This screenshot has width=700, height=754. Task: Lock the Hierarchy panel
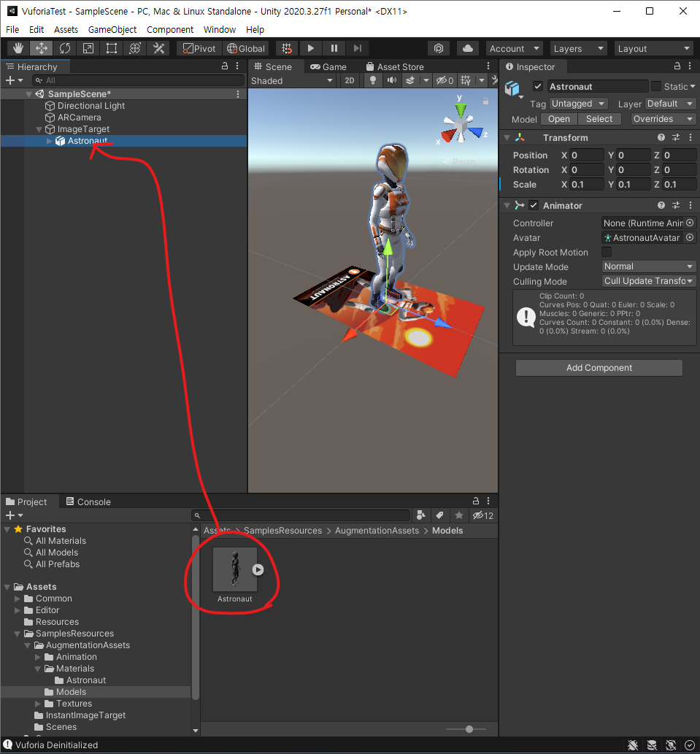coord(225,66)
